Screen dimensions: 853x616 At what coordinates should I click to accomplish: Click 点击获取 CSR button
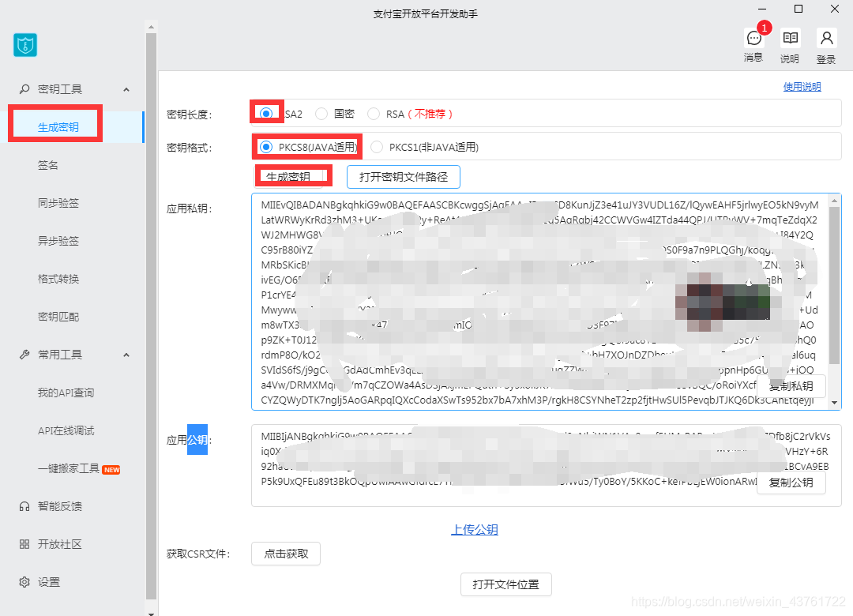286,554
